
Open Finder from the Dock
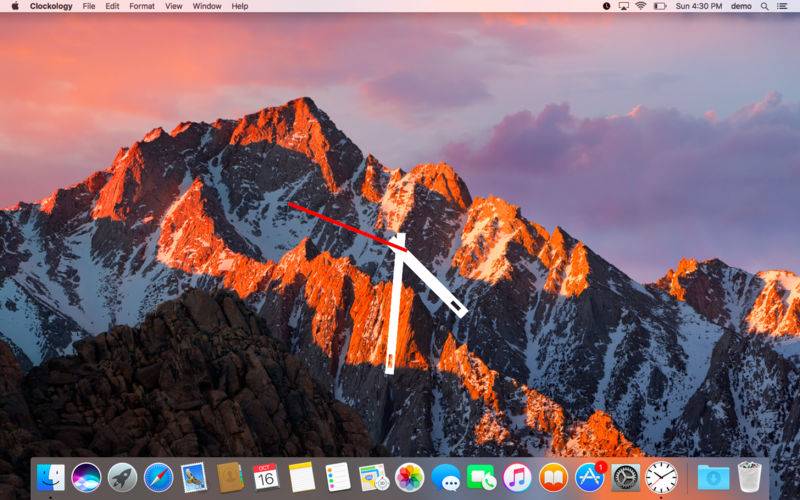[x=51, y=478]
